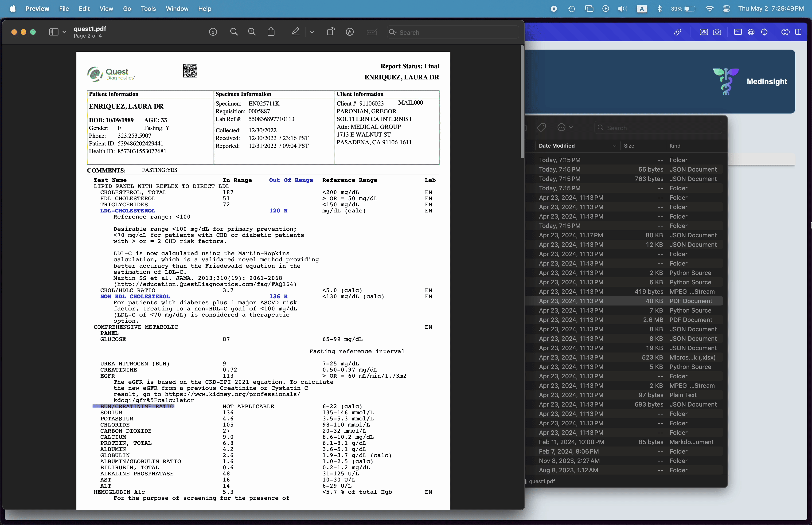Click the Date Modified sort chevron

(614, 146)
